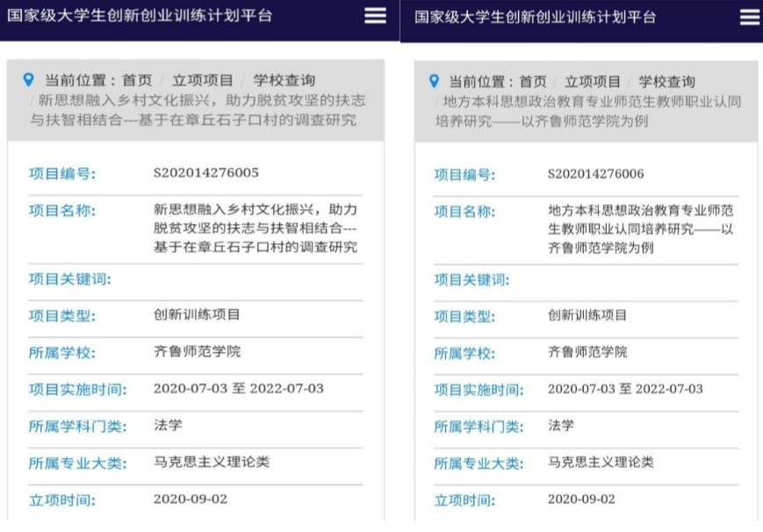763x532 pixels.
Task: Click the 国家级大学生创新创业训练计划平台 title on the right
Action: coord(535,17)
